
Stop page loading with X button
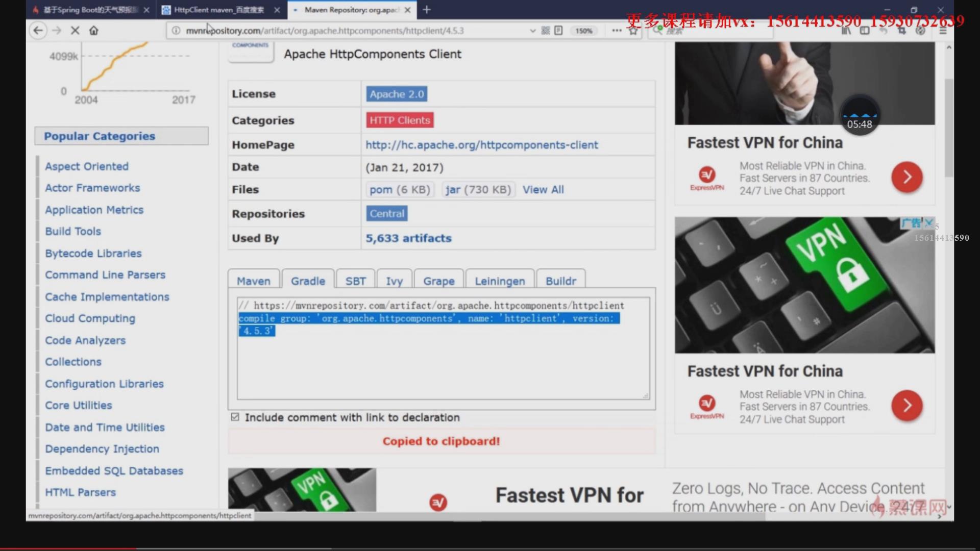tap(75, 31)
